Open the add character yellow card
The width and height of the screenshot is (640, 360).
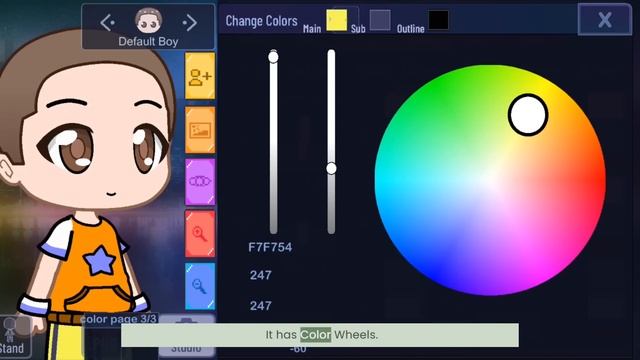[x=200, y=76]
